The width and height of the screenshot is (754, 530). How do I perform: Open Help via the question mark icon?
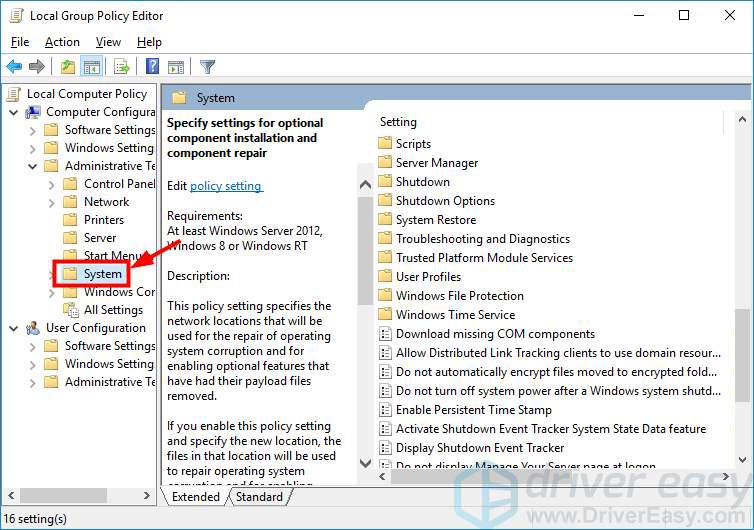coord(152,67)
